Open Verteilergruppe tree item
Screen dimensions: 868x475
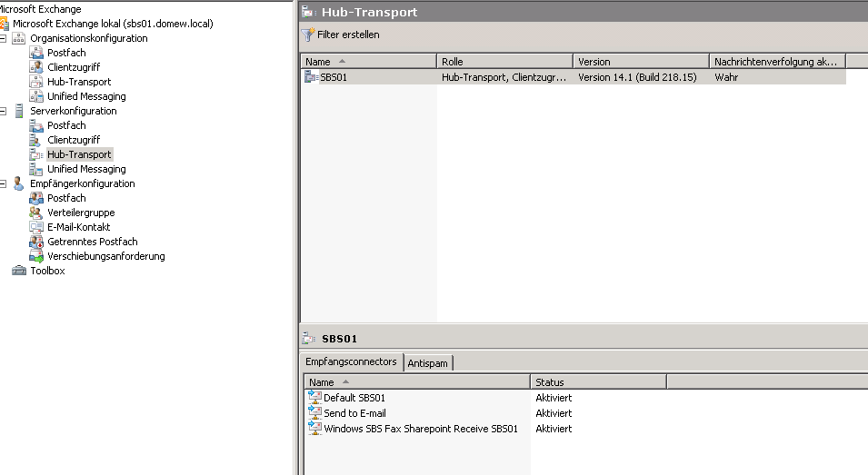(82, 213)
